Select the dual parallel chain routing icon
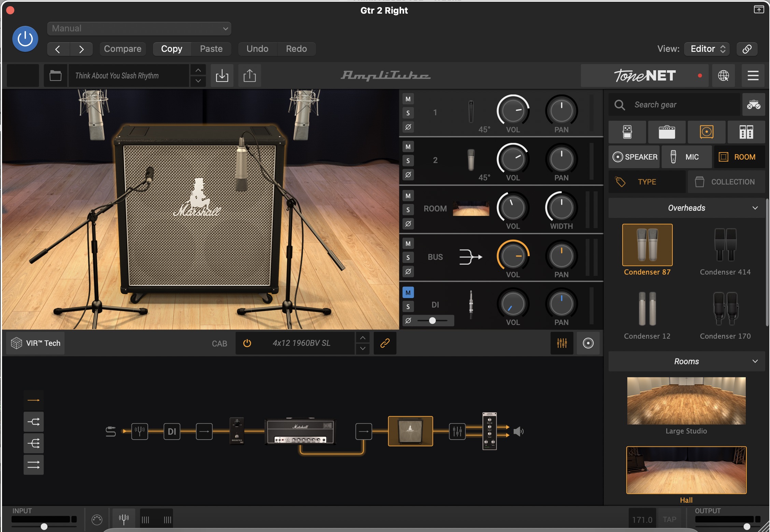Image resolution: width=770 pixels, height=532 pixels. 33,465
